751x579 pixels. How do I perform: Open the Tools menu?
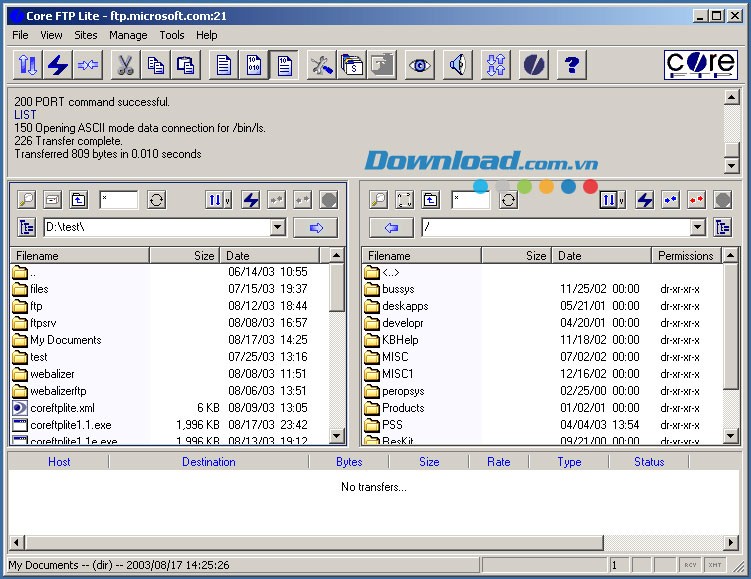pos(172,35)
